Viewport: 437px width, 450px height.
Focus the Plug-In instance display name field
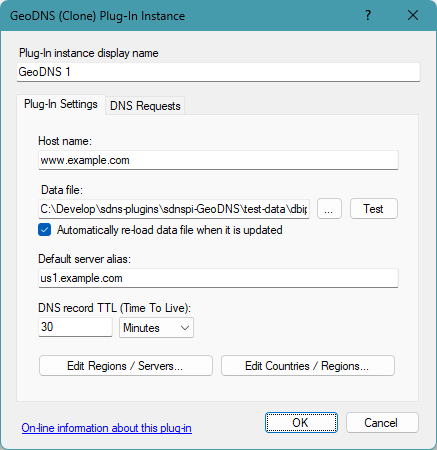(x=218, y=72)
